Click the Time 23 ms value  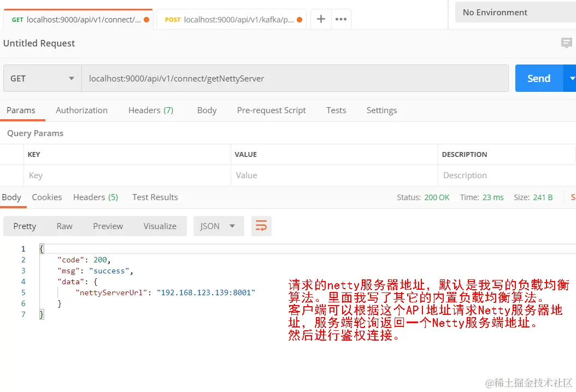click(x=493, y=197)
